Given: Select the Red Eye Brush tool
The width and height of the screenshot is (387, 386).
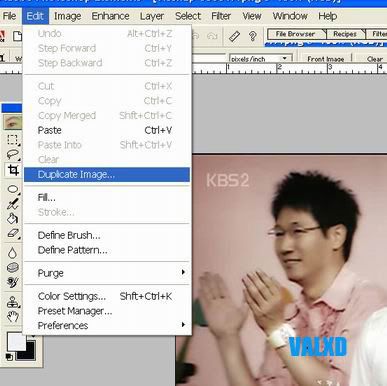Looking at the screenshot, I should [13, 123].
